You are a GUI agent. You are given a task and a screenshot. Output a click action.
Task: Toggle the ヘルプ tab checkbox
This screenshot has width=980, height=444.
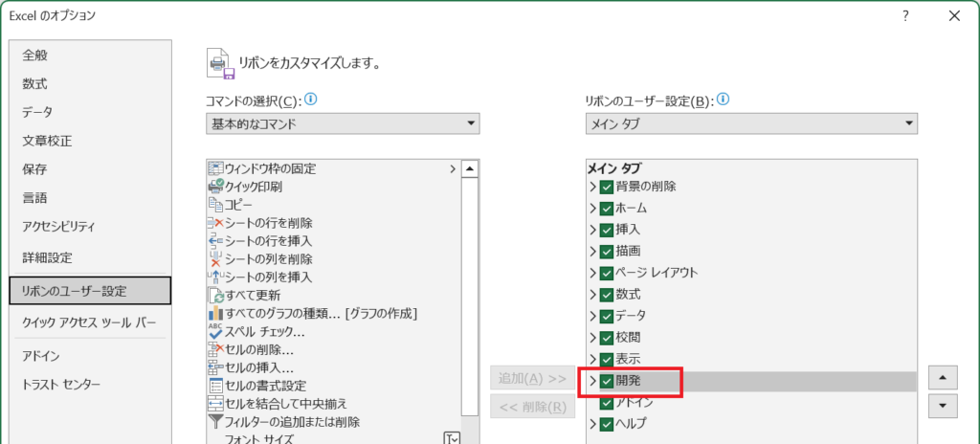tap(606, 424)
